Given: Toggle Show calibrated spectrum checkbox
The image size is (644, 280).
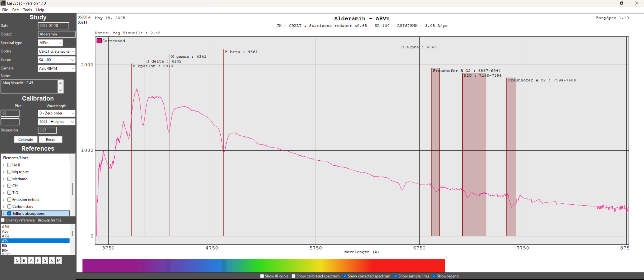Looking at the screenshot, I should click(x=293, y=276).
